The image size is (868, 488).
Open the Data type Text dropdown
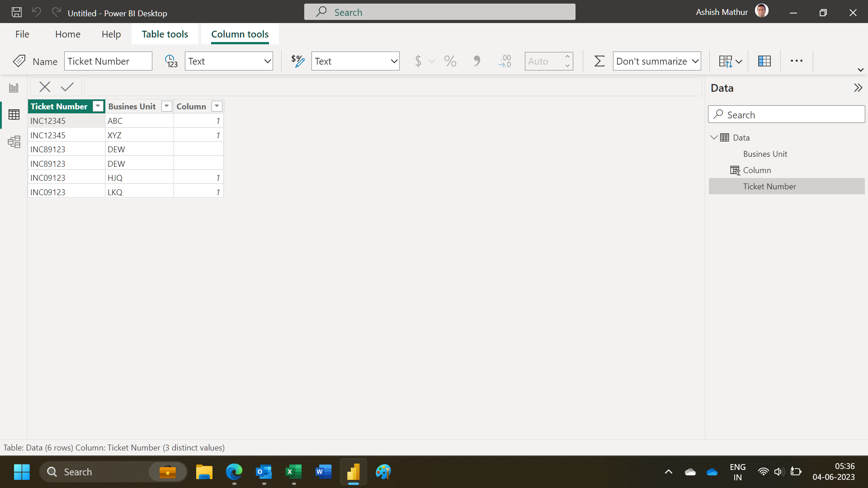[x=229, y=61]
